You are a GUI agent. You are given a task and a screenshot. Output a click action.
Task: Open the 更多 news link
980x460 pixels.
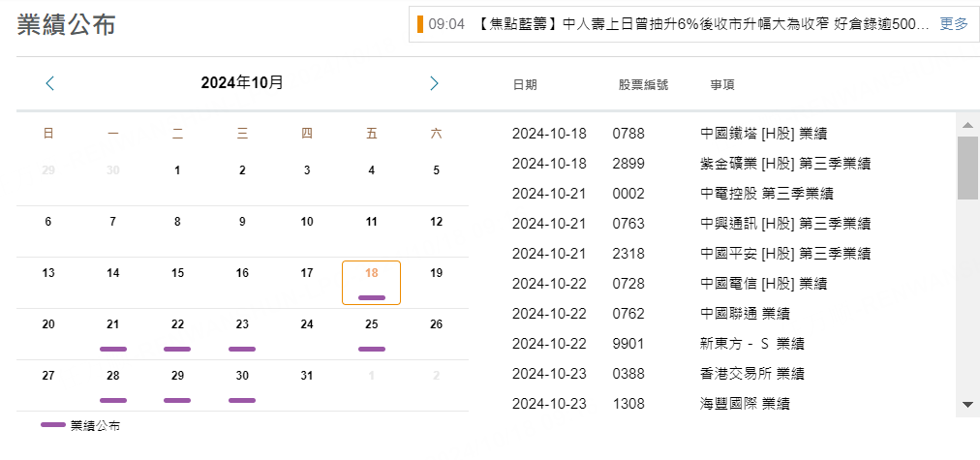point(953,23)
